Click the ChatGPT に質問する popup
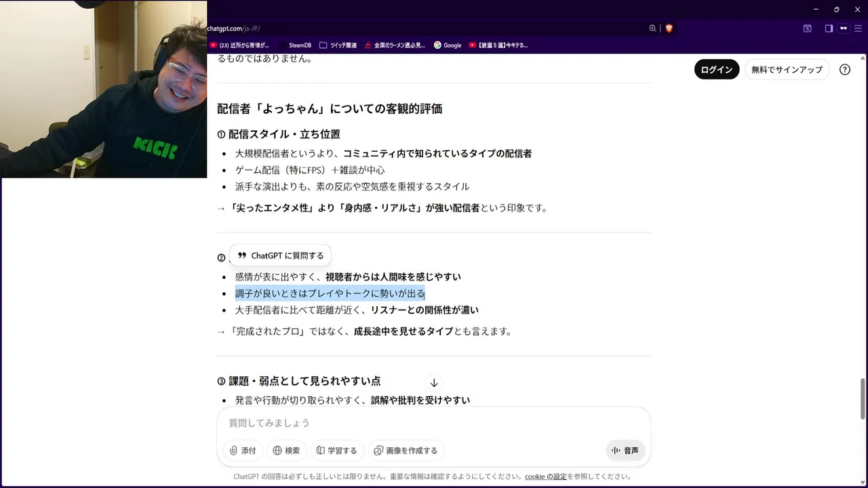The width and height of the screenshot is (868, 488). [280, 256]
